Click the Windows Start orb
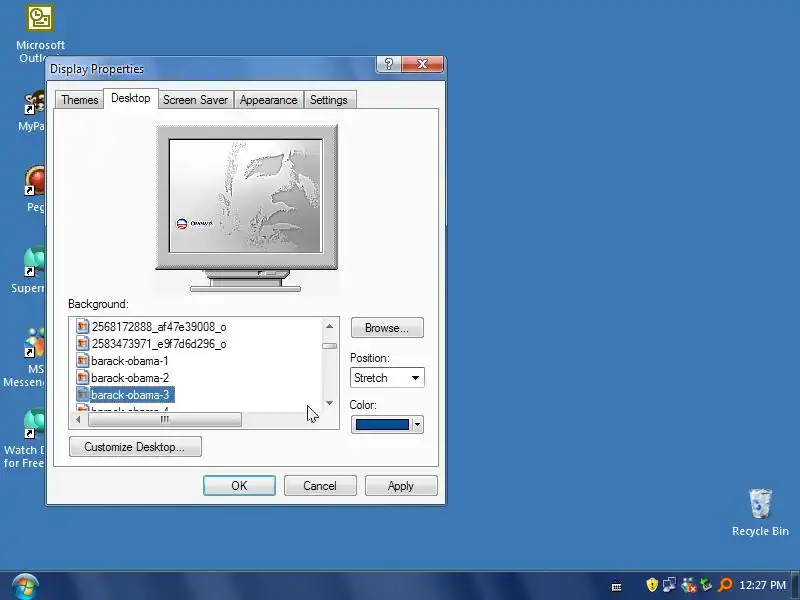 coord(24,587)
